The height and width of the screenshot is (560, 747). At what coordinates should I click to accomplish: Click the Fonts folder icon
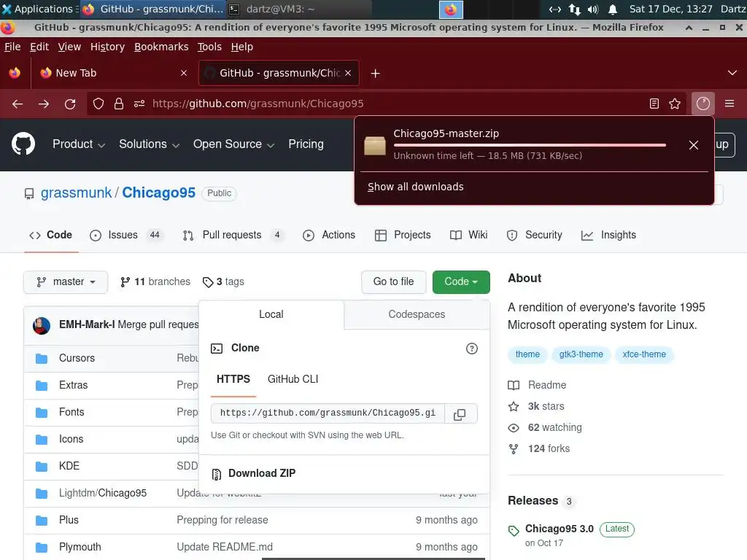point(42,413)
